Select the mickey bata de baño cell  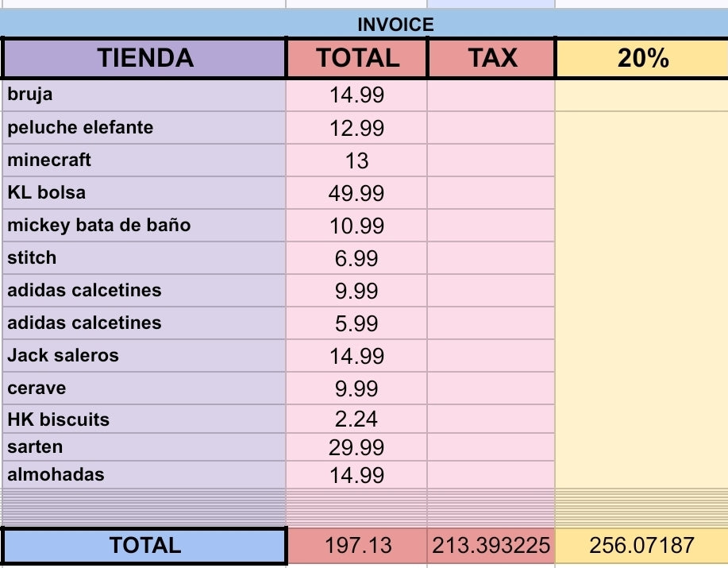click(144, 226)
